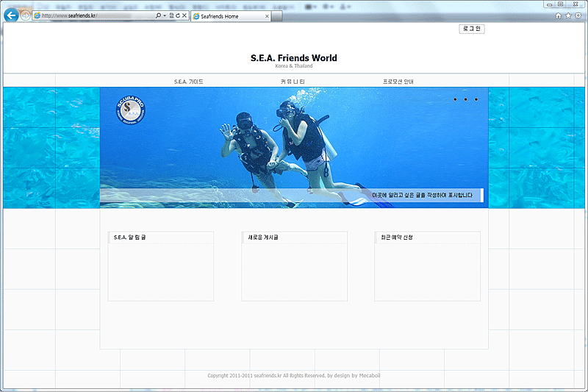Click the 최근 예약 신청 panel header
This screenshot has width=588, height=392.
click(x=427, y=238)
